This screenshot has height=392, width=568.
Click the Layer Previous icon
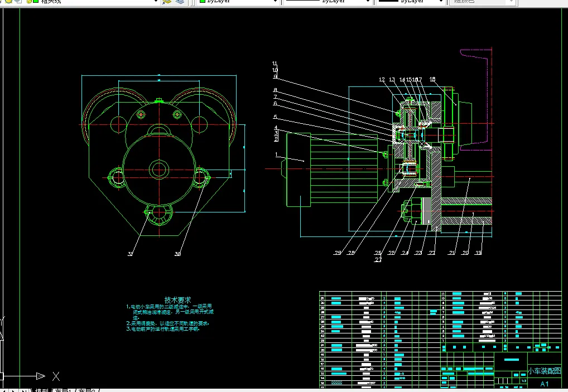coord(167,2)
